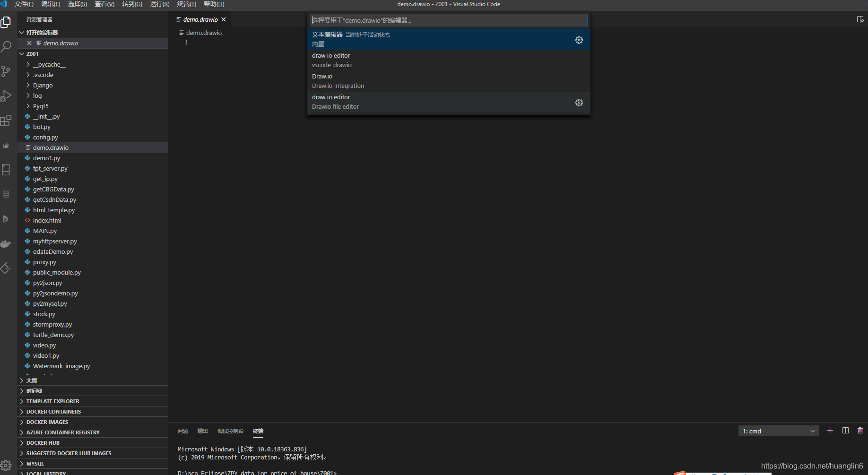Open the Selection menu
This screenshot has height=475, width=868.
click(x=78, y=4)
